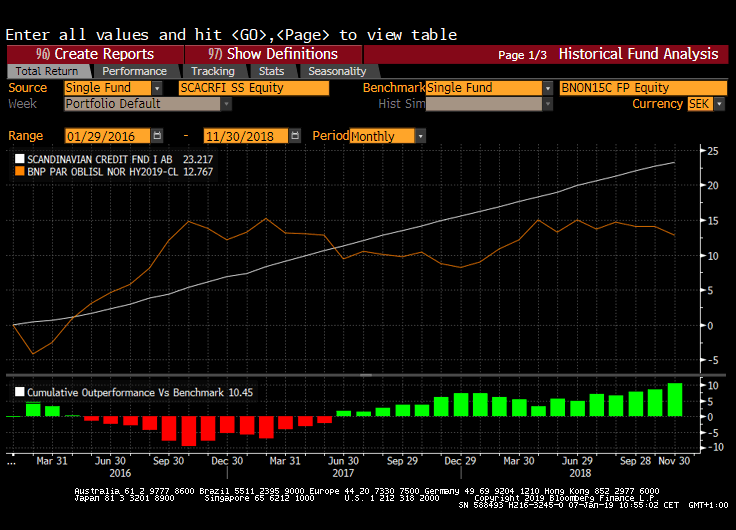Open the Tracking tab
The width and height of the screenshot is (736, 530).
[x=213, y=71]
